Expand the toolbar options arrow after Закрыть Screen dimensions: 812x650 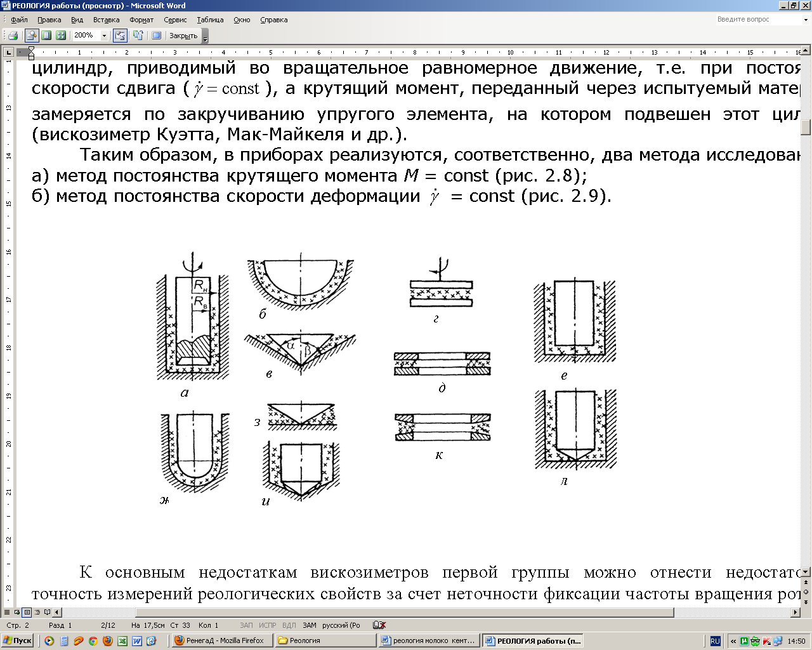point(205,37)
